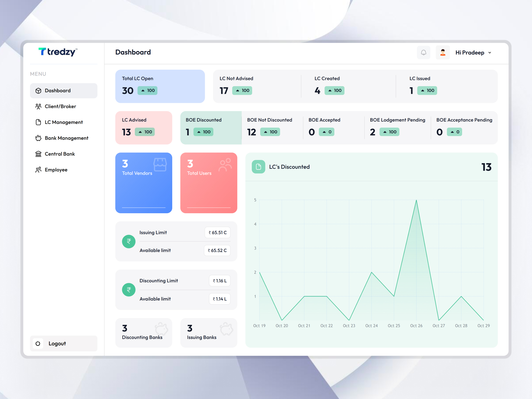This screenshot has height=399, width=532.
Task: Select the Bank Management piggy bank icon
Action: coord(39,138)
